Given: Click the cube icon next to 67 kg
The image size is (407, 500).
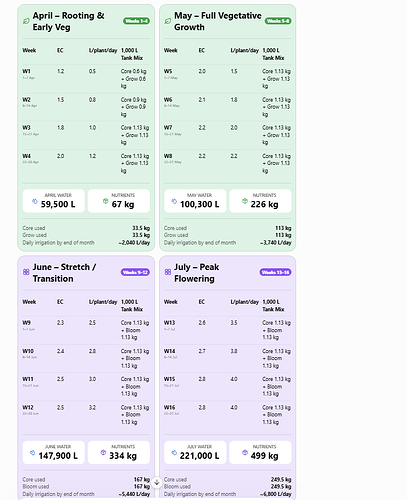Looking at the screenshot, I should point(105,201).
